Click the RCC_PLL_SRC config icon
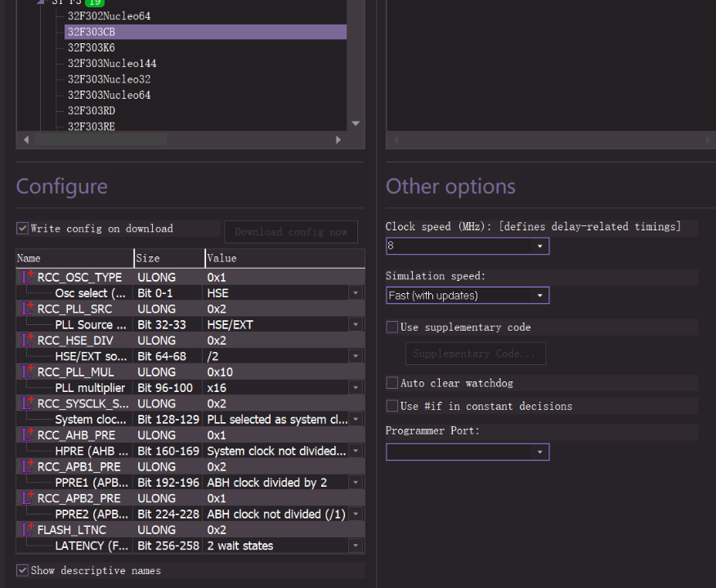 tap(28, 309)
